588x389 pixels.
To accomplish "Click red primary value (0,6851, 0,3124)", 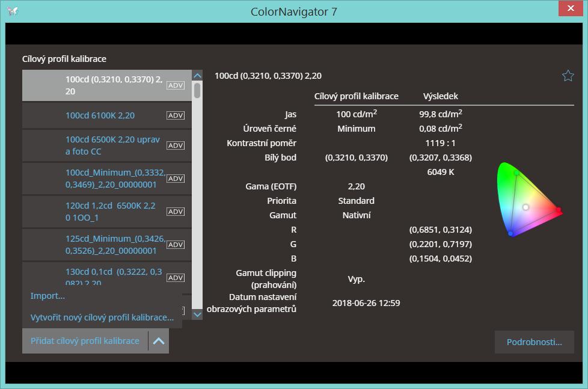I will (440, 230).
